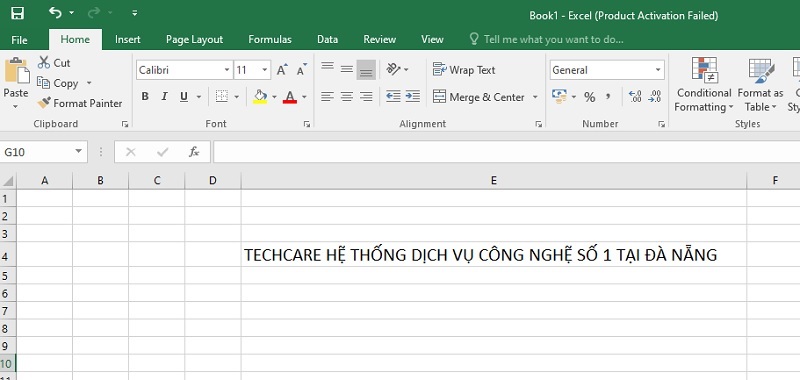Click the Tell me what you want to do box
This screenshot has width=800, height=380.
point(546,39)
